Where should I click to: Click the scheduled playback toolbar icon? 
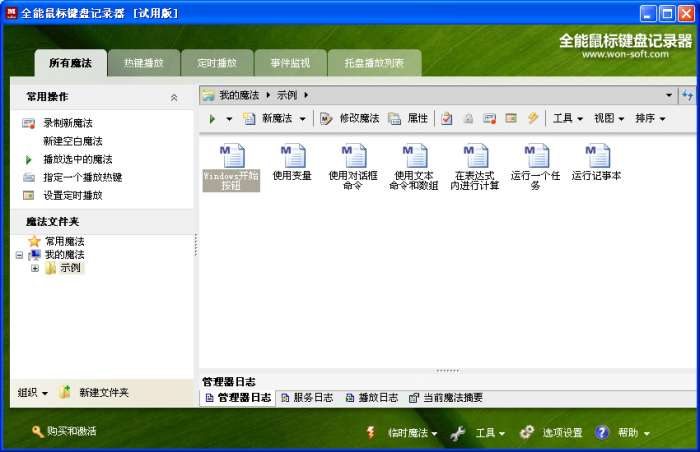pyautogui.click(x=511, y=118)
